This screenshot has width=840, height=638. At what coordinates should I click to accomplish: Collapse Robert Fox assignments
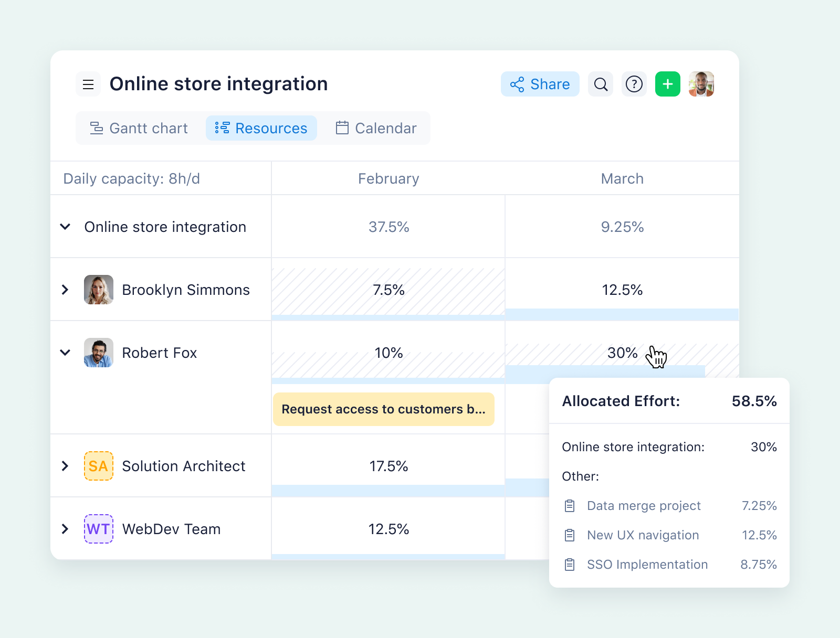(65, 352)
